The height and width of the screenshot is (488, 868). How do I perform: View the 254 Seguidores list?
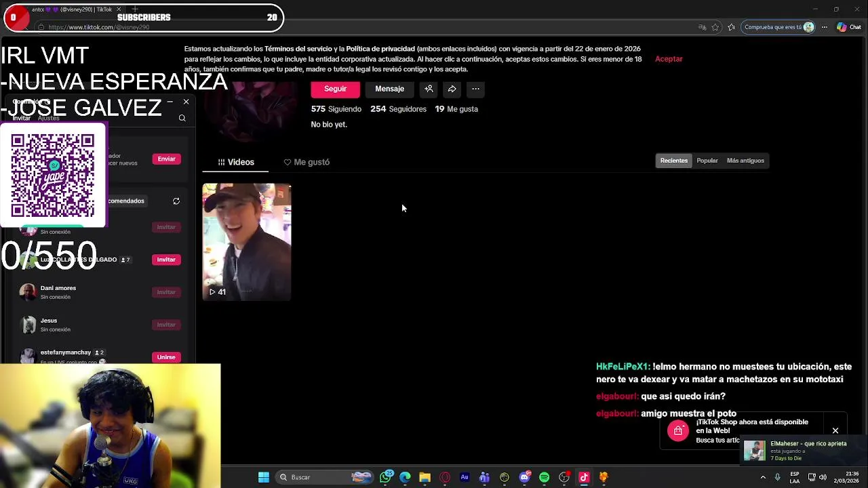pos(398,109)
